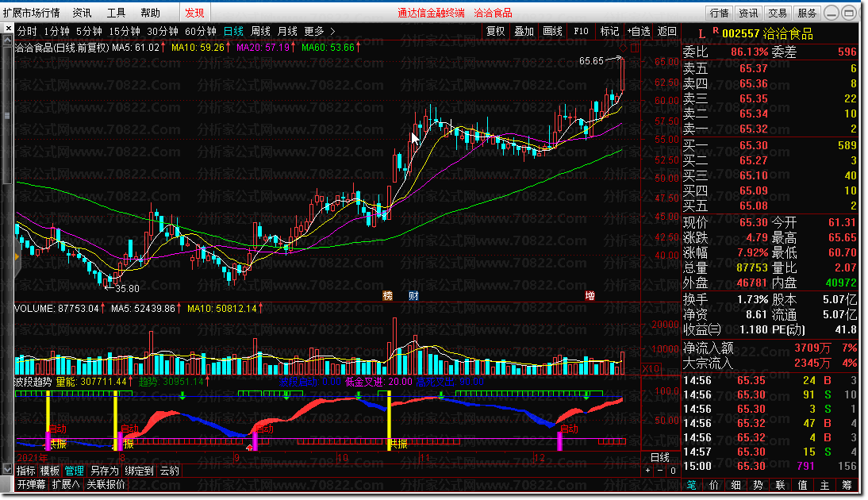Click the 财 marker icon on chart
The width and height of the screenshot is (868, 500).
(413, 296)
